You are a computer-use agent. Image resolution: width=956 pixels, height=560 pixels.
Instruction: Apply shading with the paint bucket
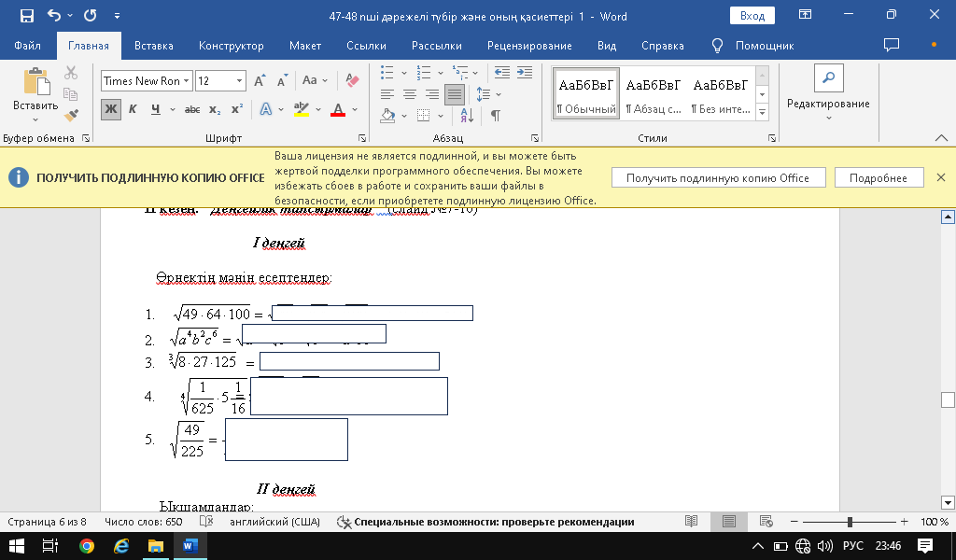click(387, 115)
